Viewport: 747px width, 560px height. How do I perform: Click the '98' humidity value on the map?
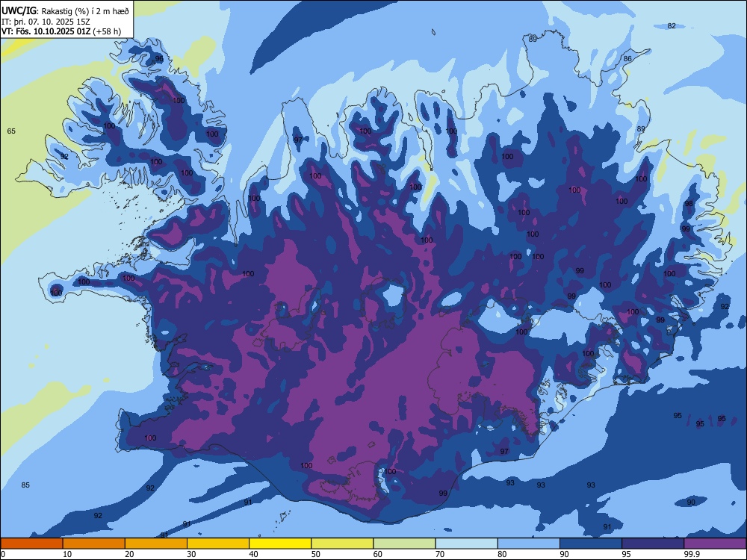click(689, 204)
